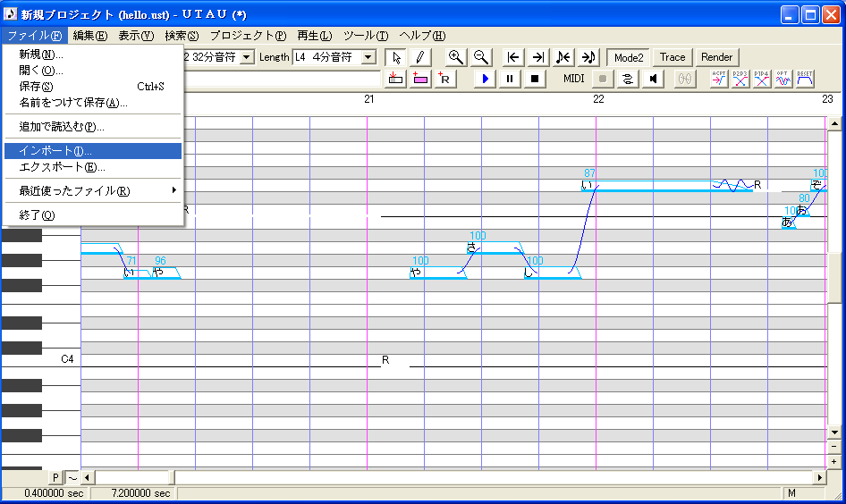
Task: Open the プロジェクト(P) menu
Action: (248, 36)
